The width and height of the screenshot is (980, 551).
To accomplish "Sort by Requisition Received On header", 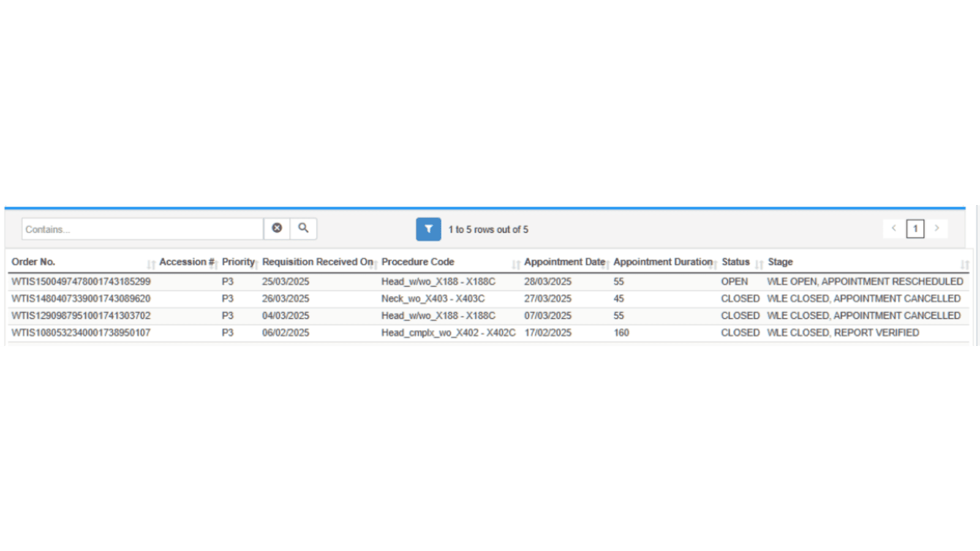I will coord(317,262).
